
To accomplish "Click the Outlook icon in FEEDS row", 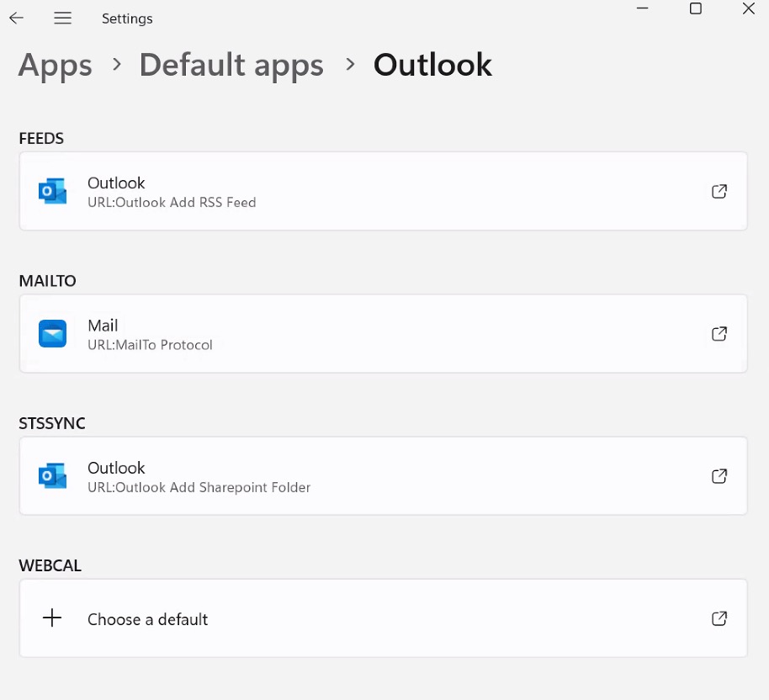I will click(52, 191).
